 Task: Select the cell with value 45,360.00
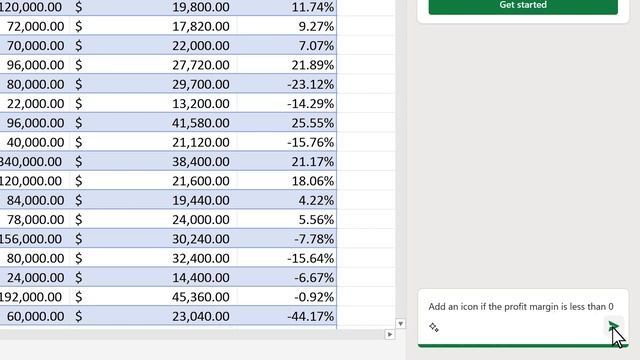pyautogui.click(x=153, y=297)
